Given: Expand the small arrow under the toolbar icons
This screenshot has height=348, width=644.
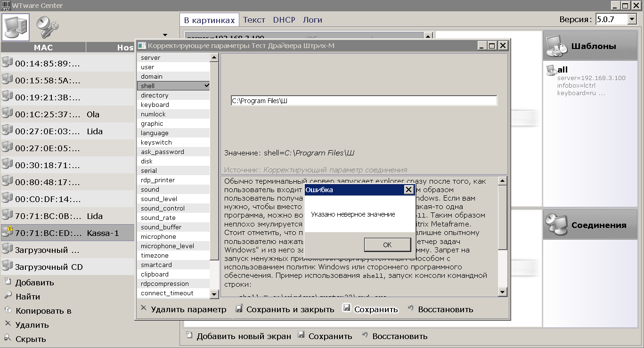Looking at the screenshot, I should pyautogui.click(x=165, y=35).
